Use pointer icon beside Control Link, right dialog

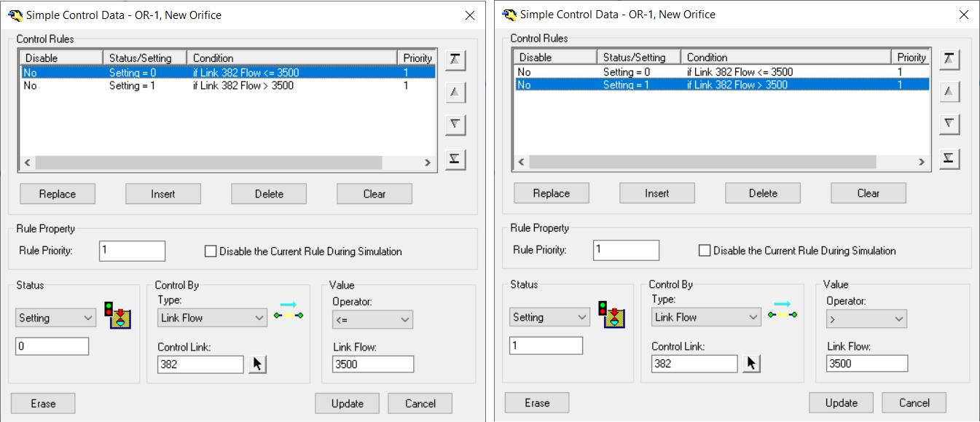click(751, 363)
